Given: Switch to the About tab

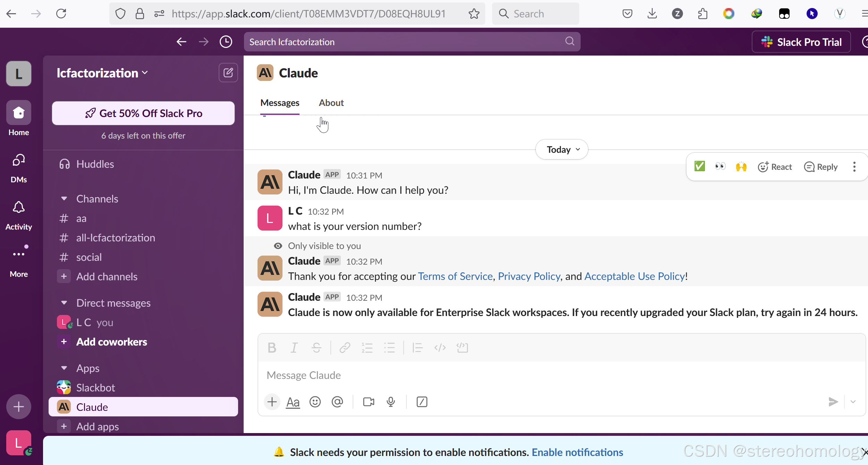Looking at the screenshot, I should click(x=331, y=103).
